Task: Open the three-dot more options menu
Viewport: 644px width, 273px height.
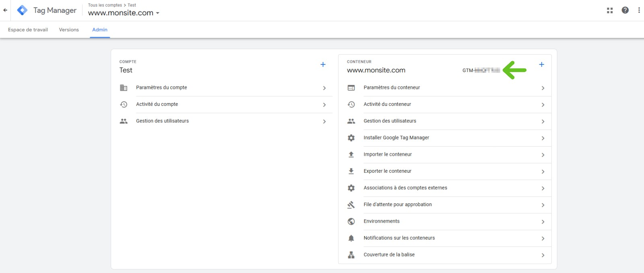Action: point(639,10)
